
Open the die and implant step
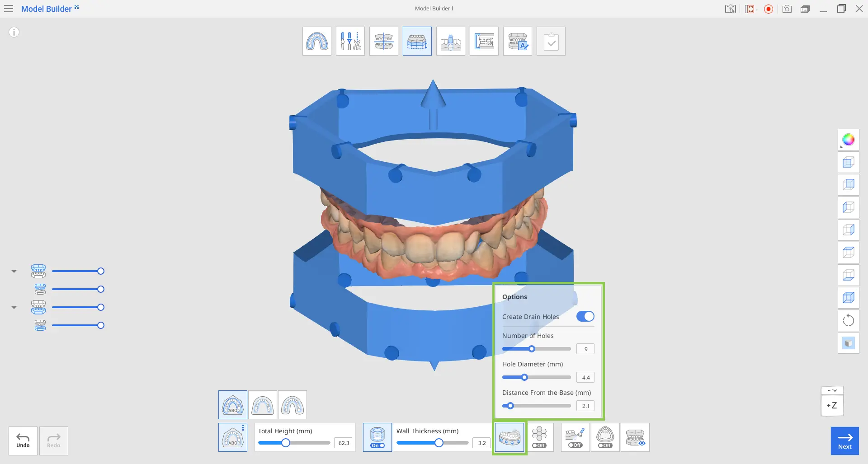click(x=451, y=41)
